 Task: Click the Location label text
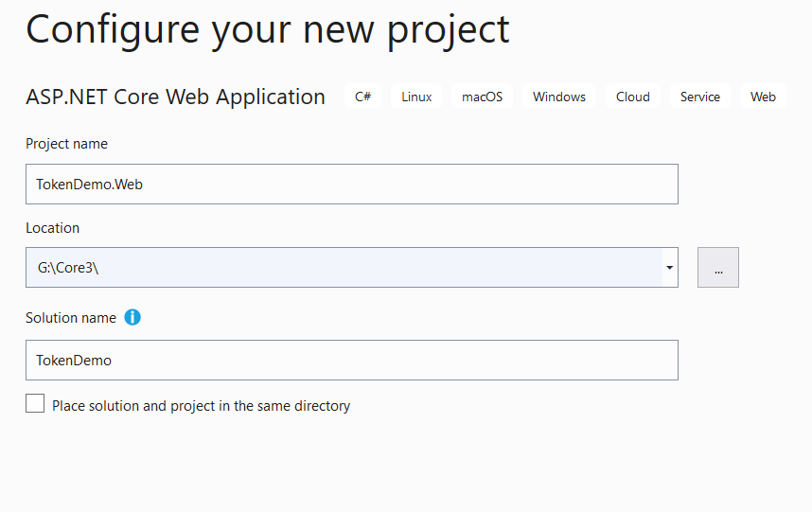pyautogui.click(x=53, y=228)
